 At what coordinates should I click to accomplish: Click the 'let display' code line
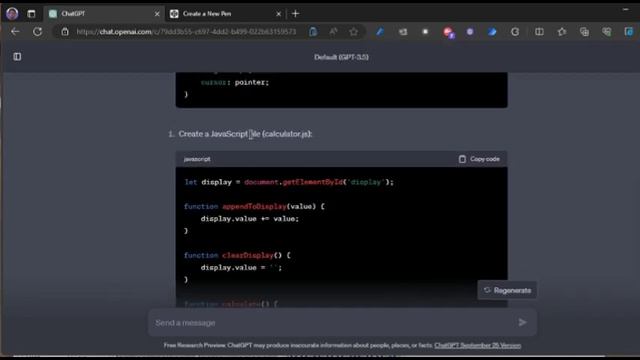289,182
